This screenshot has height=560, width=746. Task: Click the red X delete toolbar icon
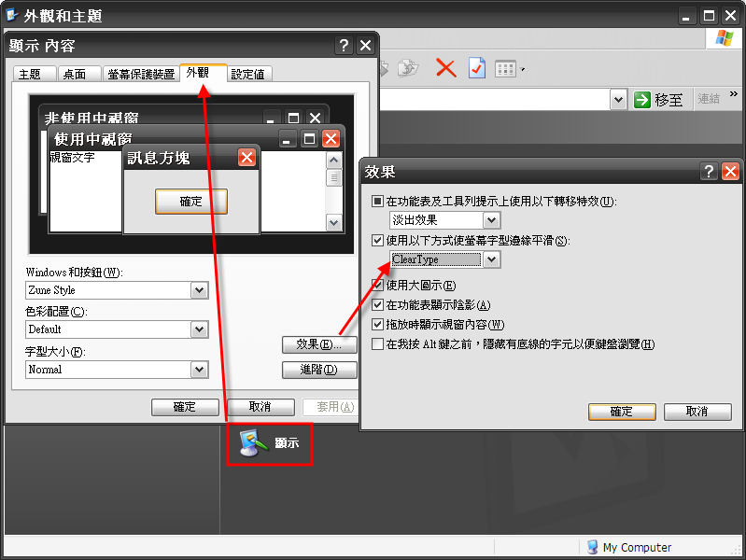pos(445,68)
